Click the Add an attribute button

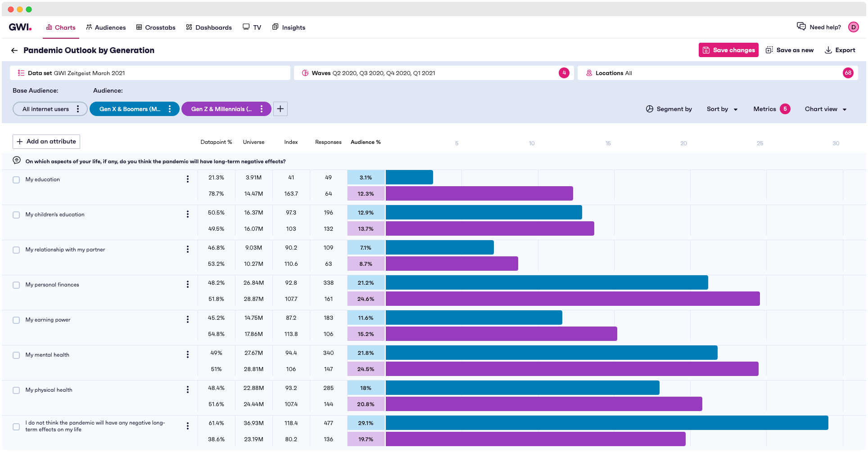click(46, 141)
